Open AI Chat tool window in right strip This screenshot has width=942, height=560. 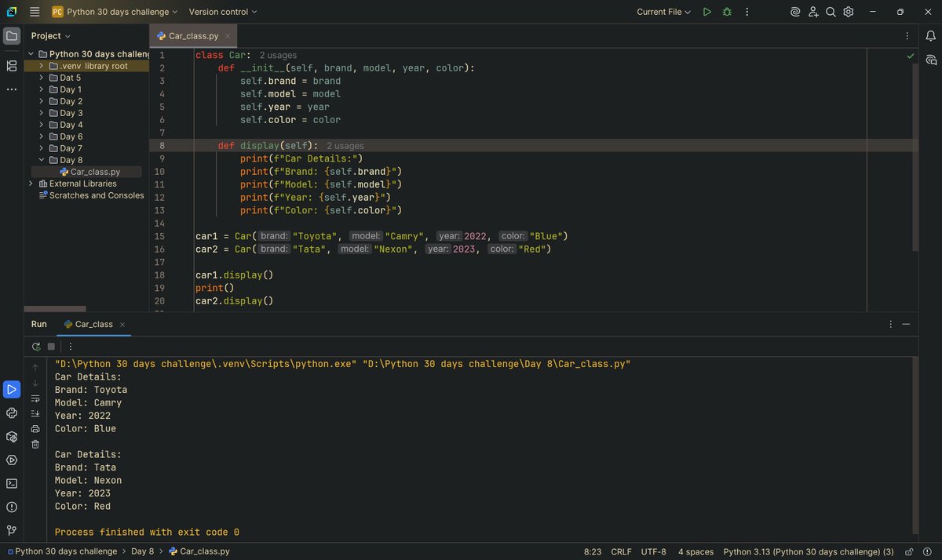pyautogui.click(x=931, y=60)
